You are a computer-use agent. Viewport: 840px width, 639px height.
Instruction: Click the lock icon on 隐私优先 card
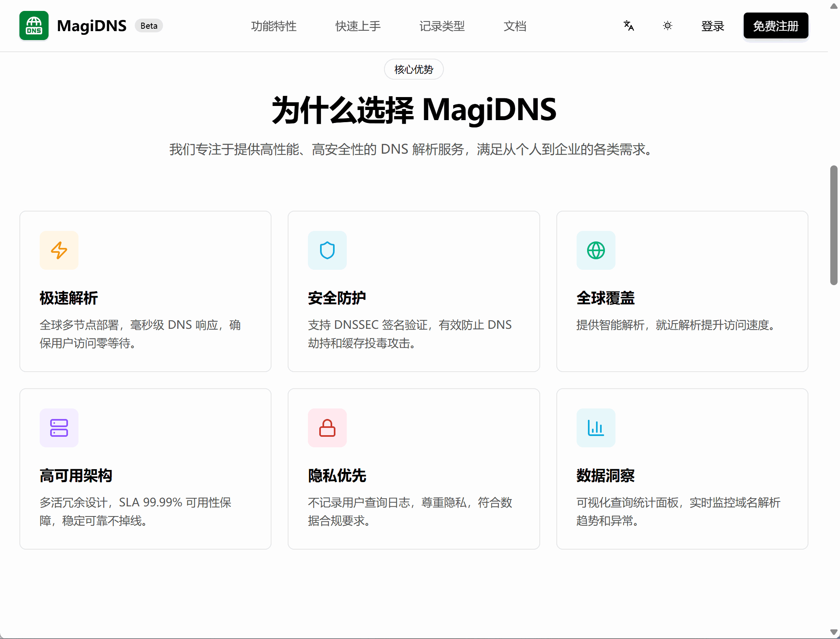point(327,428)
